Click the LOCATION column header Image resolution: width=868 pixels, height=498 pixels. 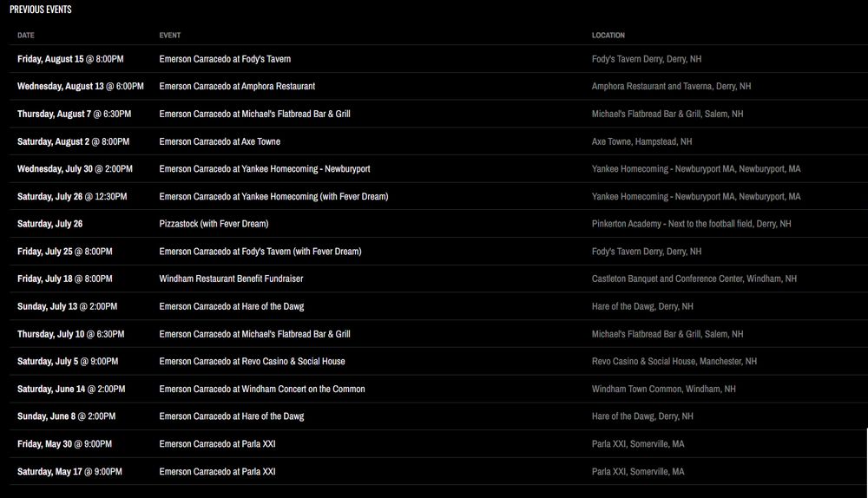608,36
